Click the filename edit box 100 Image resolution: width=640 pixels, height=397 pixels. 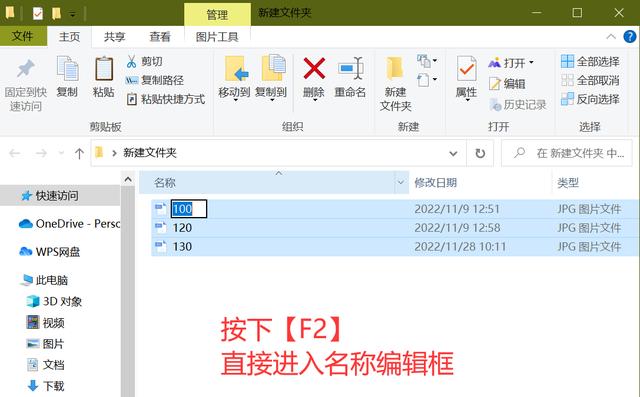coord(189,209)
